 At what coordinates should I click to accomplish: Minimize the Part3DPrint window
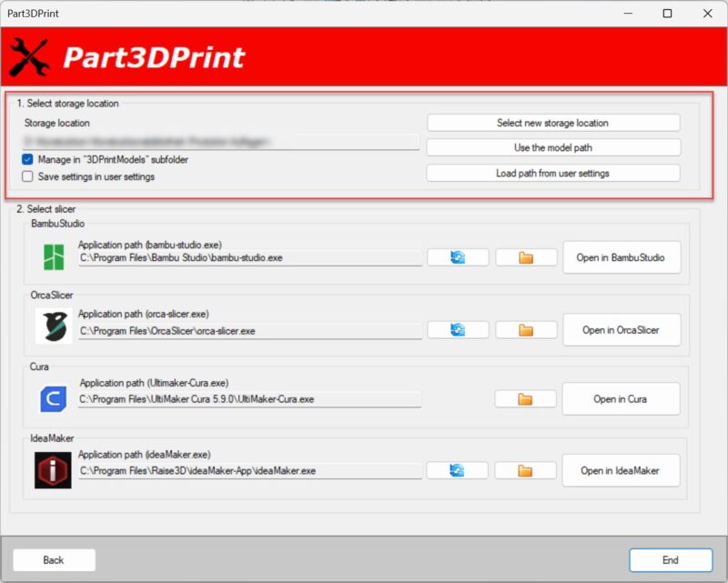pos(628,14)
